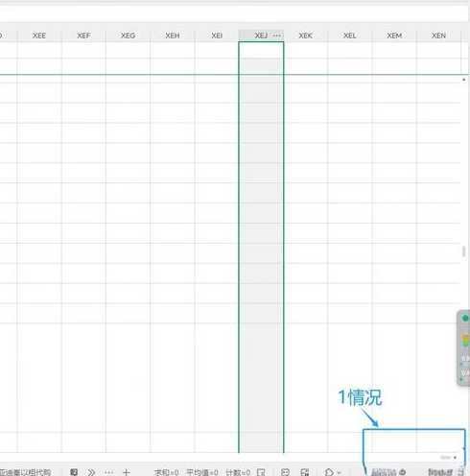The width and height of the screenshot is (470, 476).
Task: Click the double-chevron next sheets arrow
Action: [x=91, y=472]
